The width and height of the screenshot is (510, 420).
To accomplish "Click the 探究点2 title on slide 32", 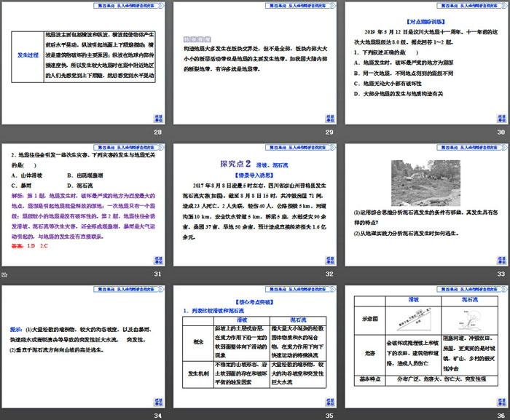I will point(235,164).
